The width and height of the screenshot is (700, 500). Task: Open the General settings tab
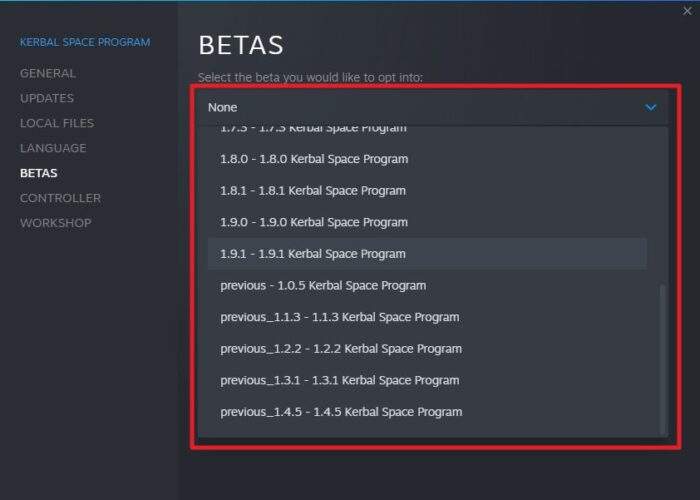48,73
